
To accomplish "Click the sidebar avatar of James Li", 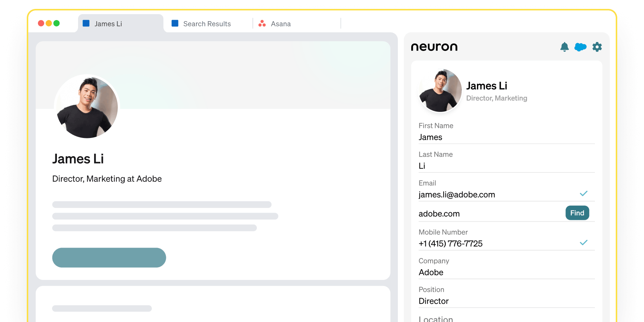I will click(x=440, y=90).
